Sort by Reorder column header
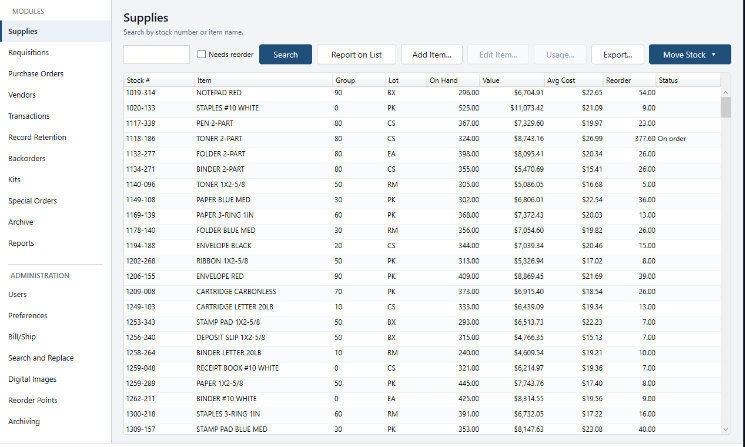 (x=630, y=80)
